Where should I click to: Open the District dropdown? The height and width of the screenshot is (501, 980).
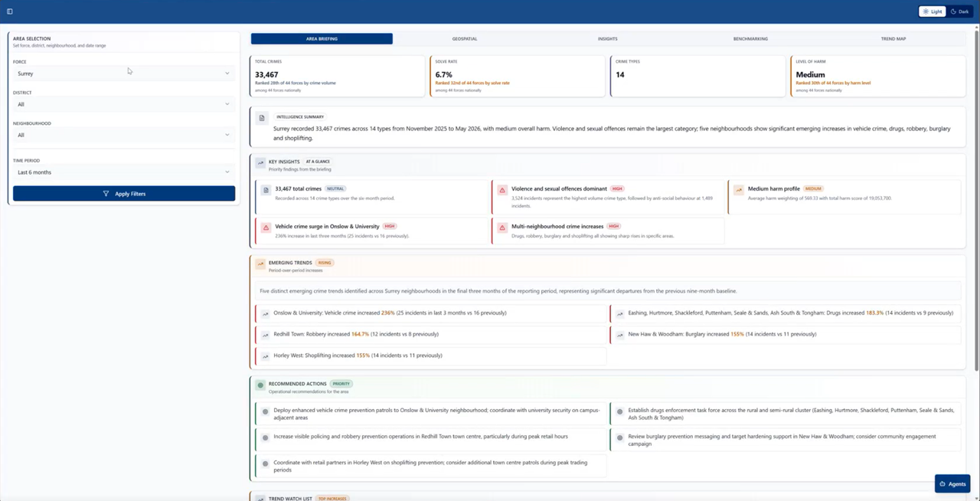[x=123, y=104]
